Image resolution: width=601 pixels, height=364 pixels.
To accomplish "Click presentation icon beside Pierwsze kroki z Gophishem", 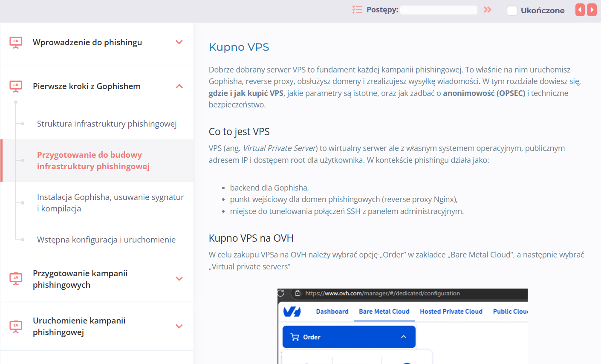I will coord(16,86).
